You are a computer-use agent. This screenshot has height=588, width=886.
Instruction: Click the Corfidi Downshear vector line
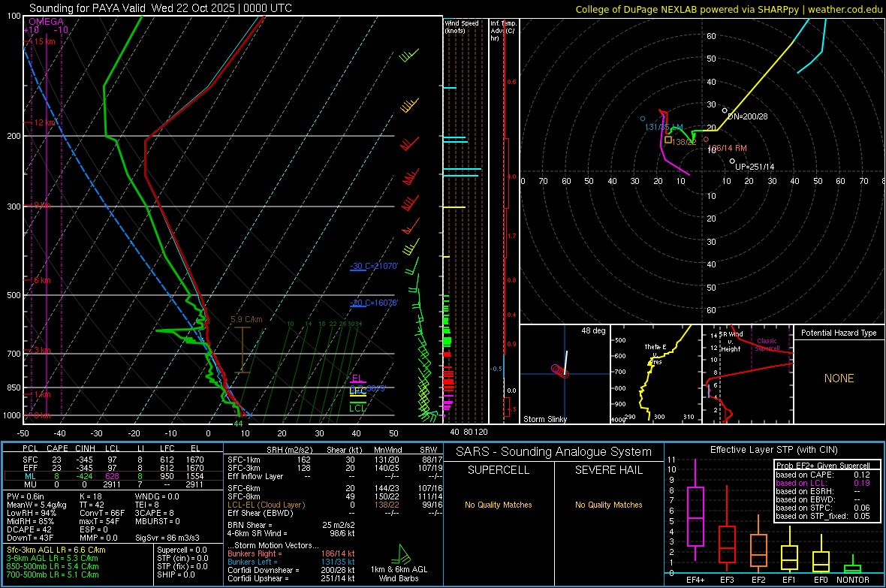291,570
